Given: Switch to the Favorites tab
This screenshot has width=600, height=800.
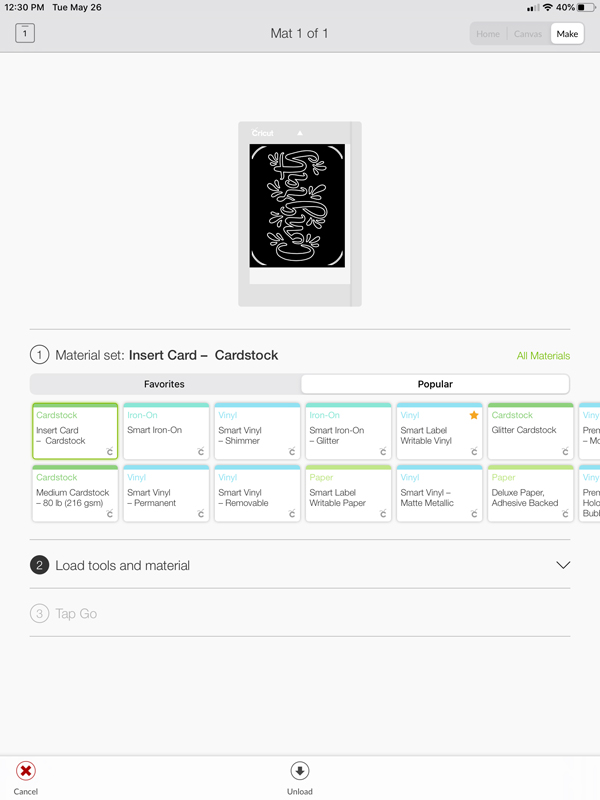Looking at the screenshot, I should (x=165, y=384).
